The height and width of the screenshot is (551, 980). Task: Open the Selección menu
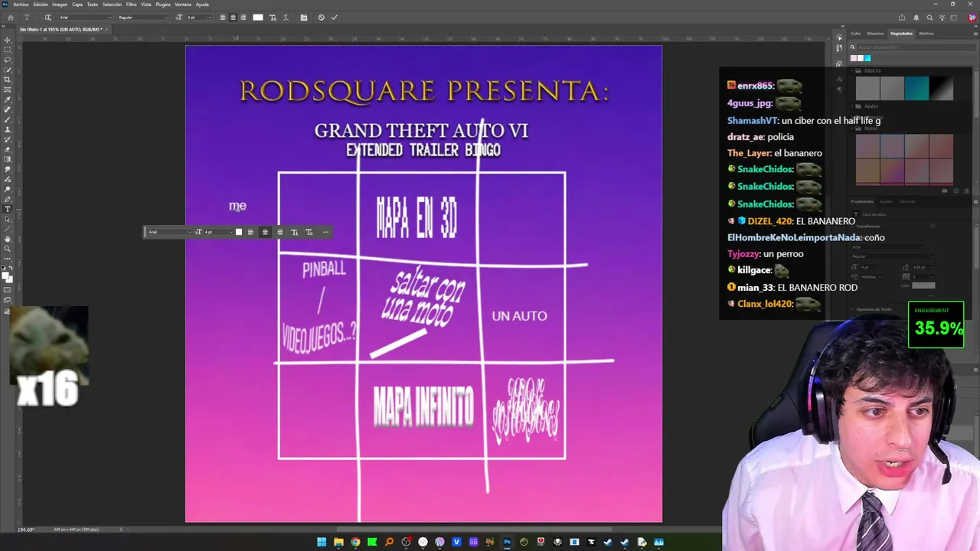[x=112, y=4]
